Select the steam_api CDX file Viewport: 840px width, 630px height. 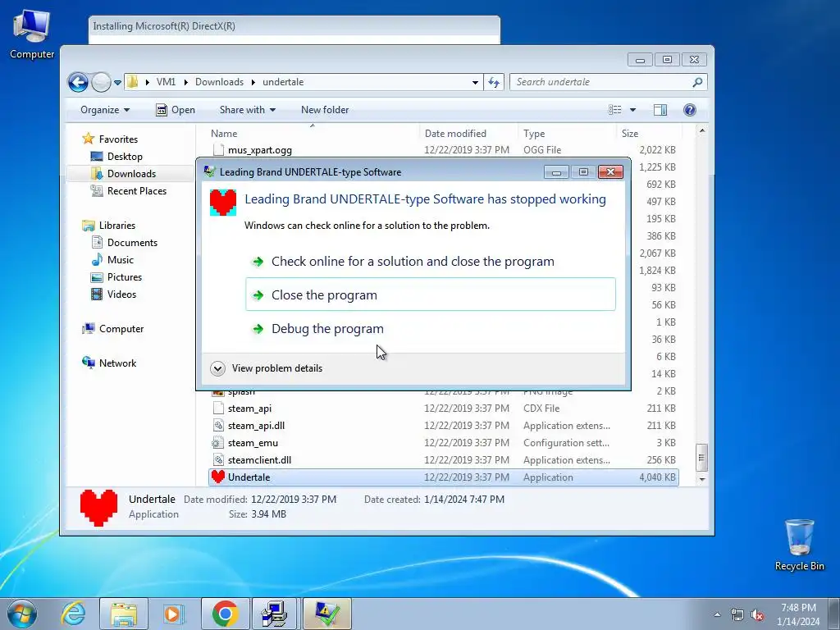coord(444,409)
